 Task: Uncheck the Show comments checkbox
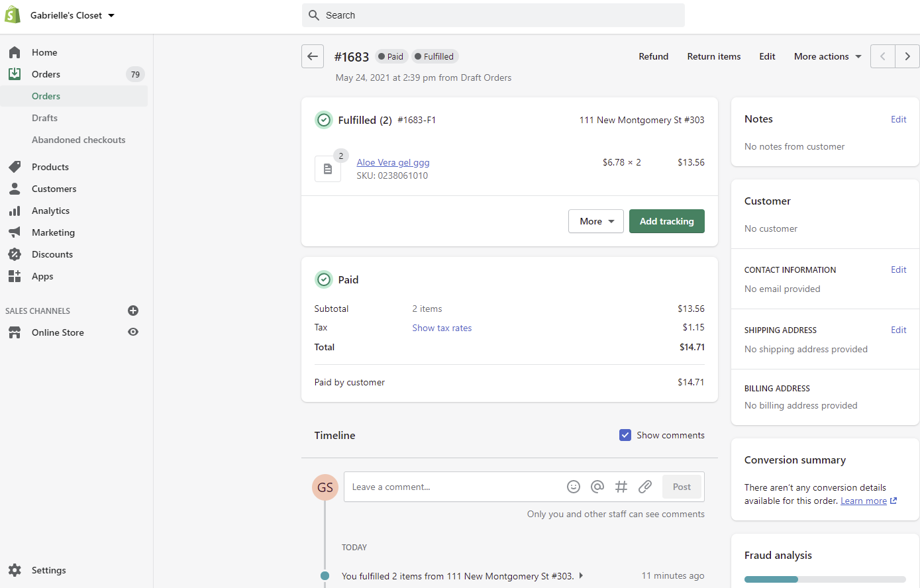point(625,435)
